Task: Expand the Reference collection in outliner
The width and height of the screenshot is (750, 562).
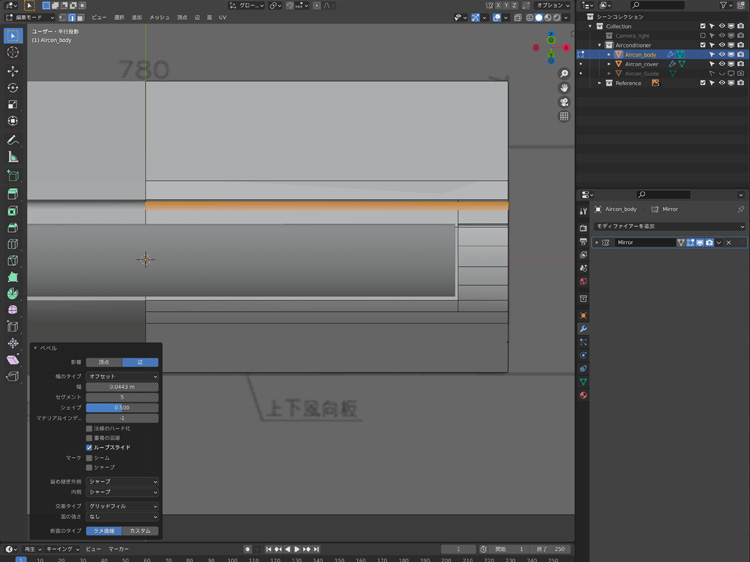Action: (600, 83)
